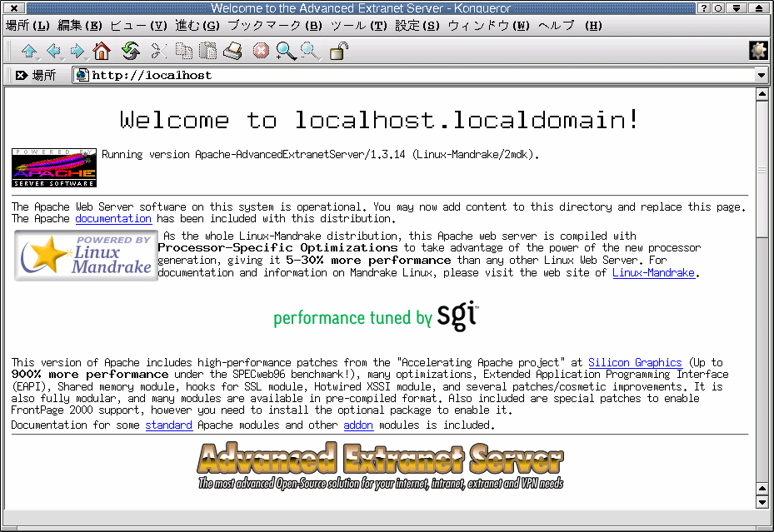Click the scrollbar up arrow at top

762,94
